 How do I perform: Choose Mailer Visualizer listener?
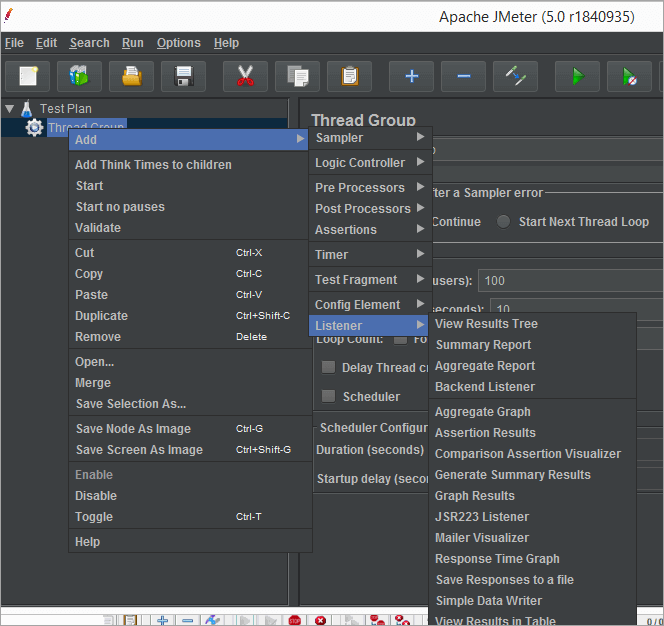[533, 538]
